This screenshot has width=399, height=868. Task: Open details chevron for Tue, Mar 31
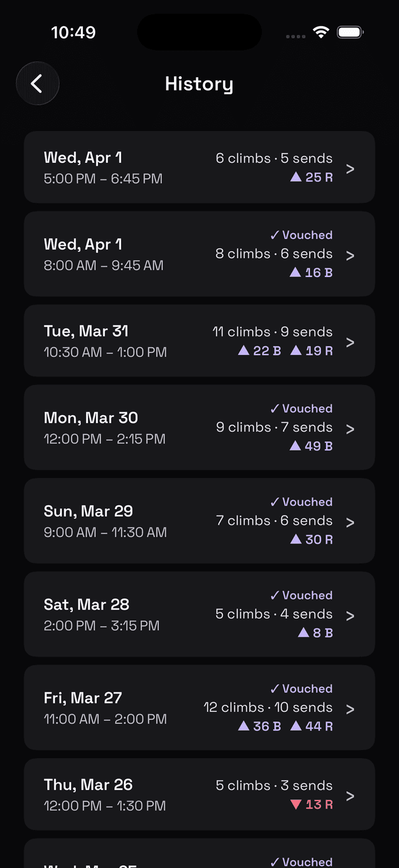pyautogui.click(x=350, y=341)
